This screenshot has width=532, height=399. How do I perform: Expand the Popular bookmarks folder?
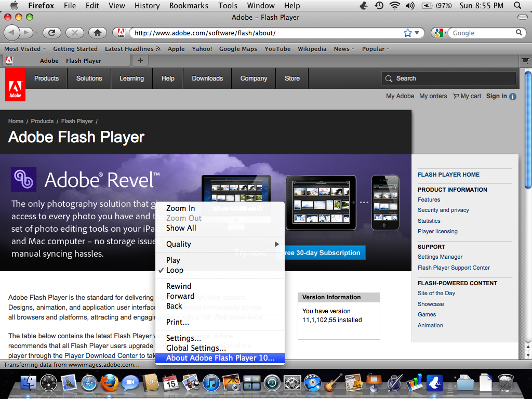[x=376, y=49]
